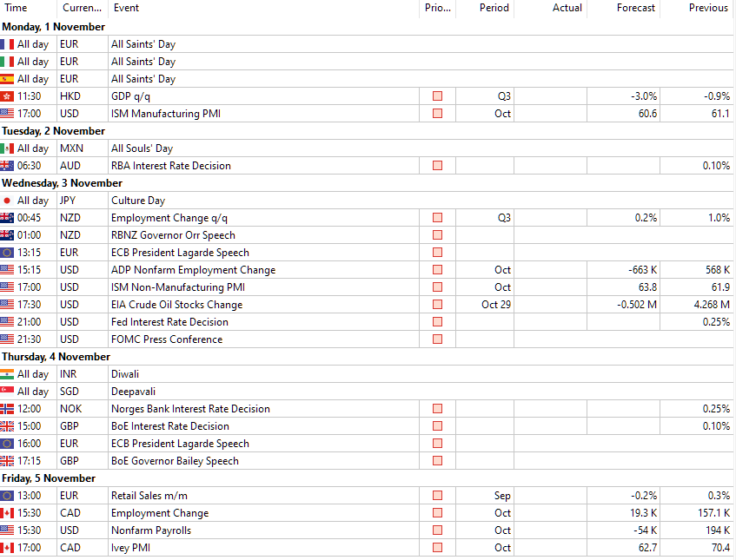736x560 pixels.
Task: Select the EU flag on Retail Sales m/m row
Action: tap(7, 495)
